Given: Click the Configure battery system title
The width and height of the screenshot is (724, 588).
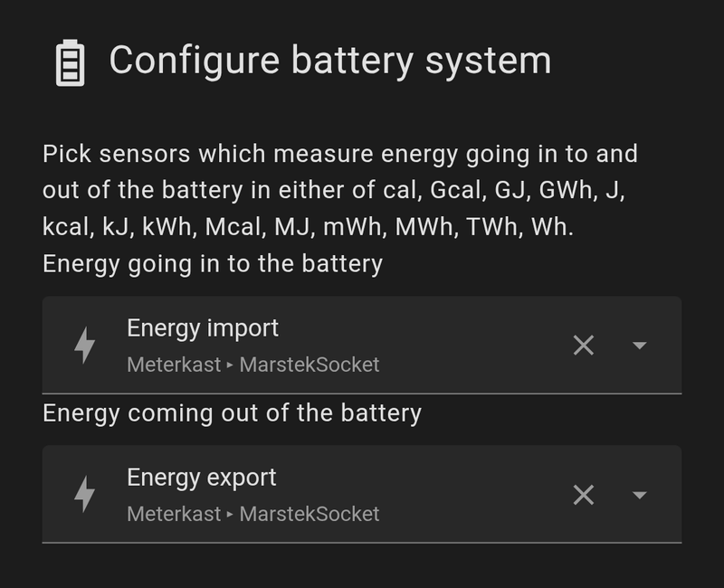Looking at the screenshot, I should pos(329,61).
